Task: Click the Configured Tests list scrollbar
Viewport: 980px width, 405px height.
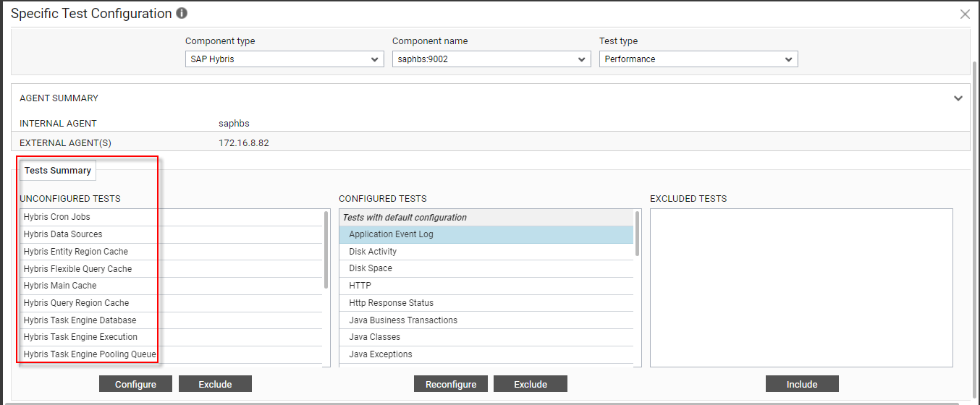Action: point(638,233)
